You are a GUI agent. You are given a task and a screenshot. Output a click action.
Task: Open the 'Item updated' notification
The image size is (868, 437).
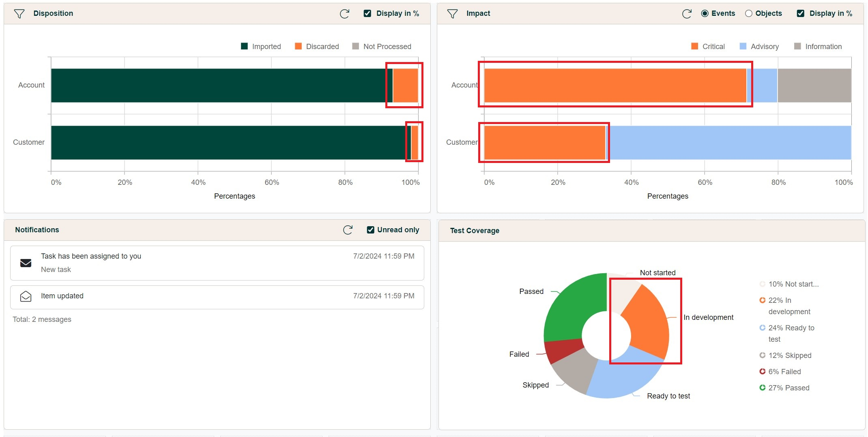pyautogui.click(x=62, y=296)
